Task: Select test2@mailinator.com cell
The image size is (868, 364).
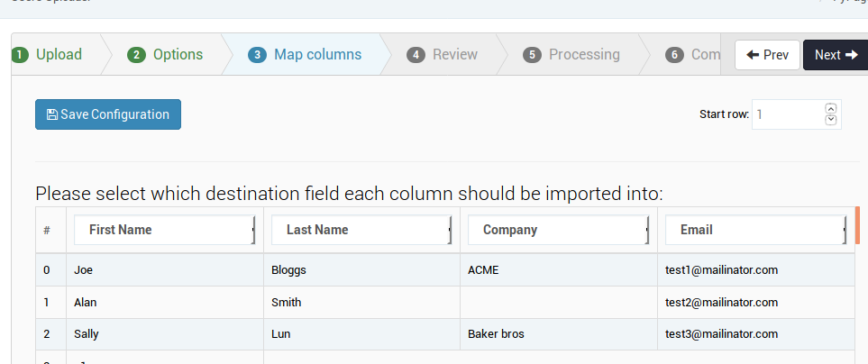Action: [x=756, y=302]
